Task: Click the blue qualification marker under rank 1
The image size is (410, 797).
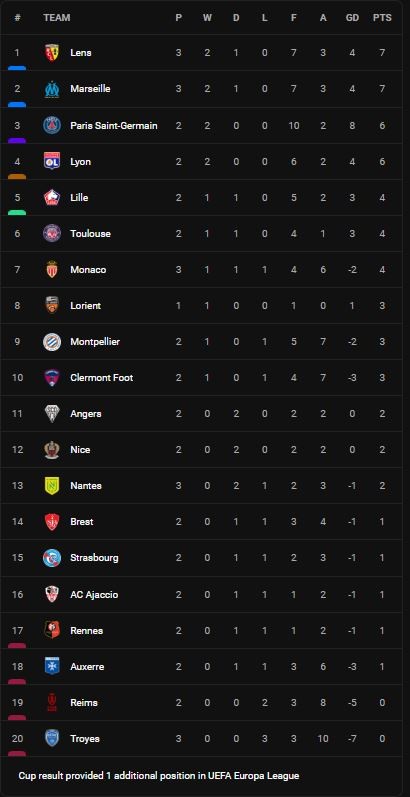Action: (17, 68)
